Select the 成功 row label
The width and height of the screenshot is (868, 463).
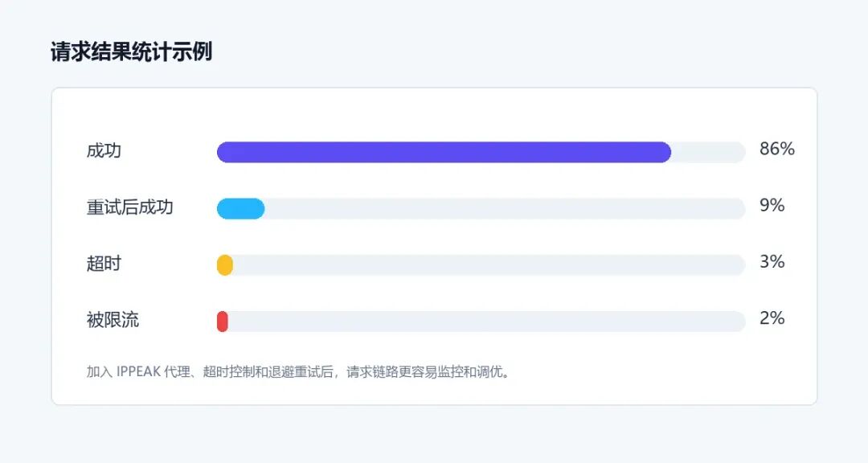click(104, 150)
